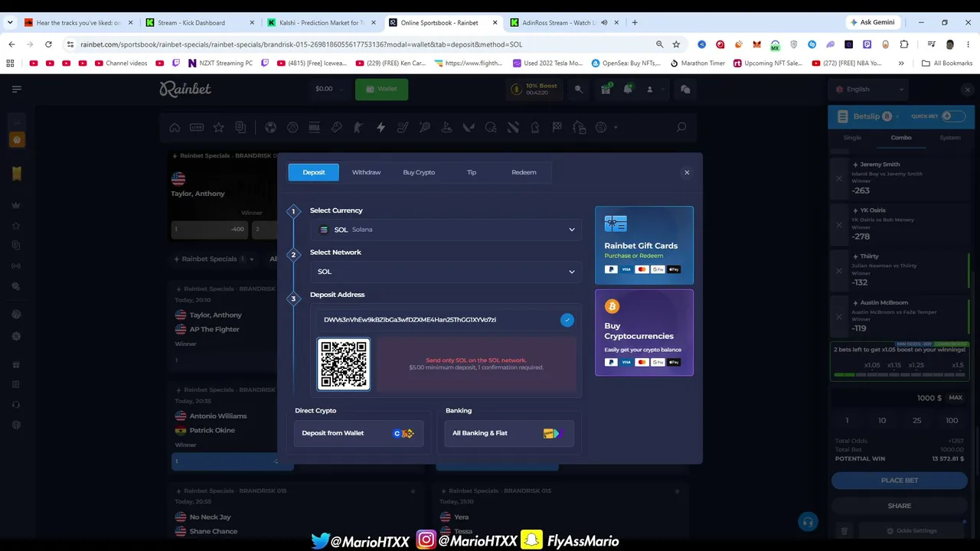This screenshot has height=551, width=980.
Task: Remove the YK Osiris bet from the betslip
Action: [839, 224]
